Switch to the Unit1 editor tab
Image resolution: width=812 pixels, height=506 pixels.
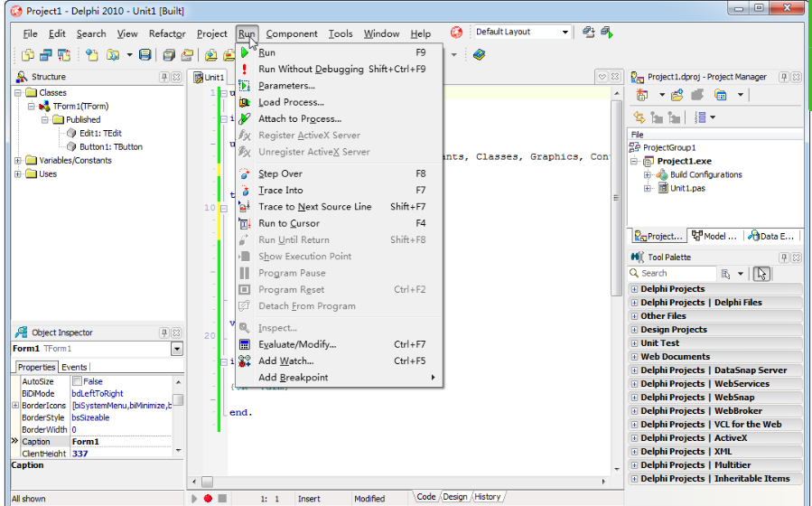(209, 77)
